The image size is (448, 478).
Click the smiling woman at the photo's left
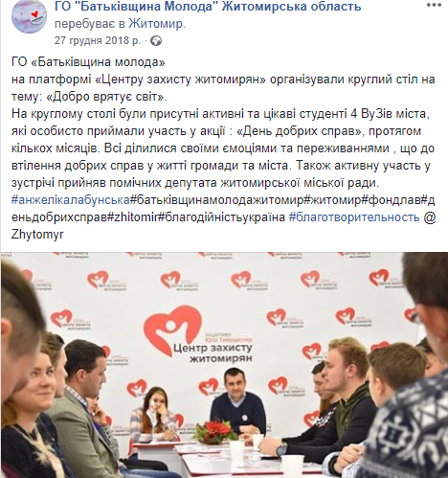tap(29, 415)
